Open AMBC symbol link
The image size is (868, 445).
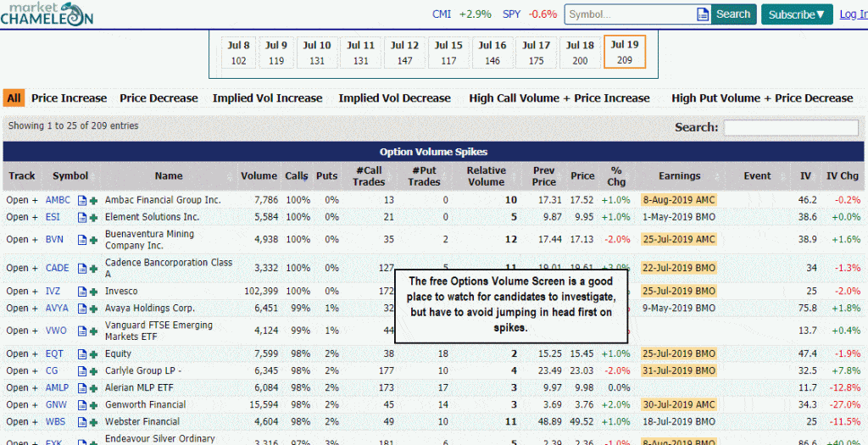point(58,200)
